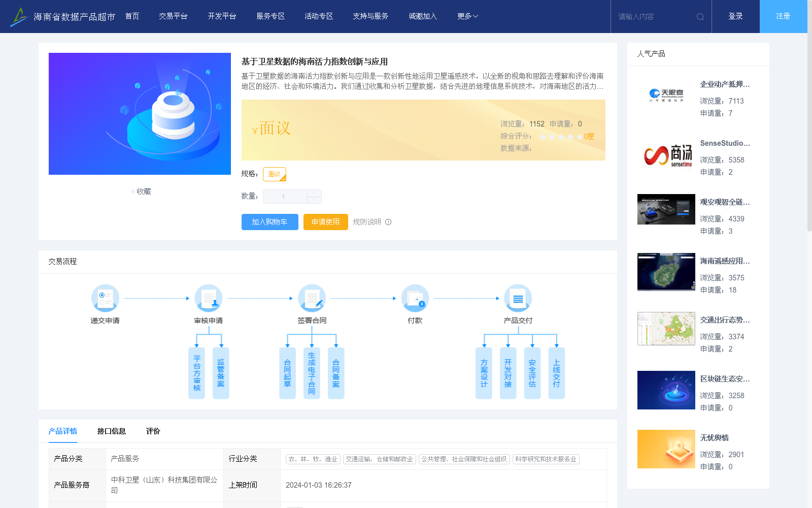Viewport: 812px width, 508px height.
Task: Open the SenseStudio product title link
Action: [725, 143]
